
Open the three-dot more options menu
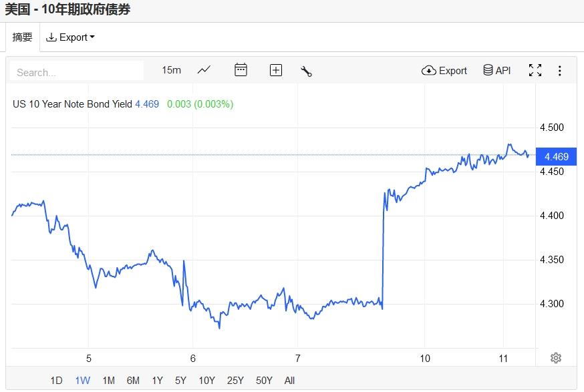(560, 70)
